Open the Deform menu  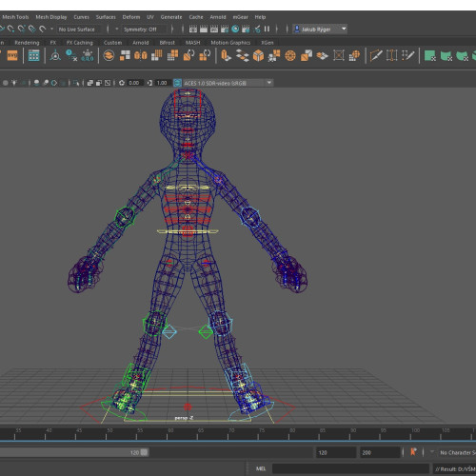coord(131,17)
